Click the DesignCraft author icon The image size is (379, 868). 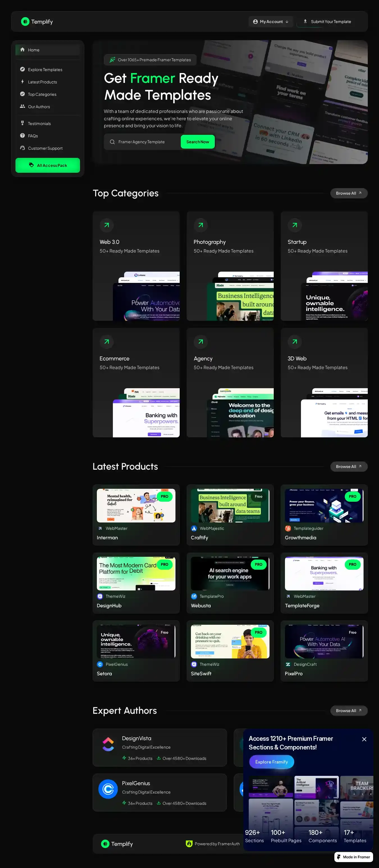tap(288, 664)
